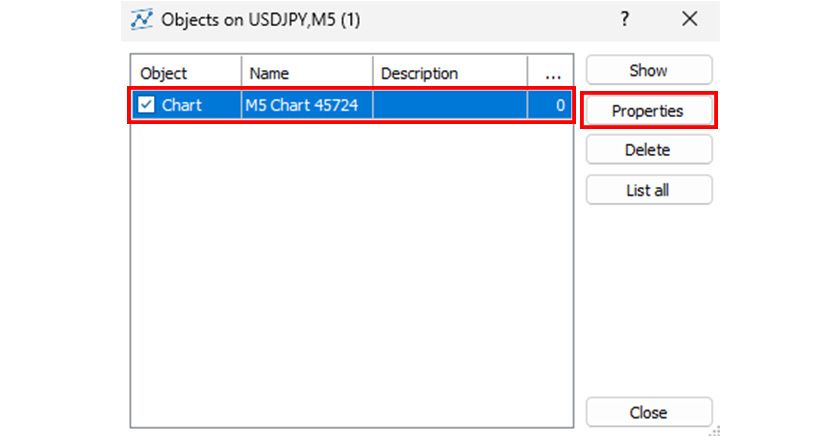
Task: Uncheck the Chart object checkbox
Action: click(147, 105)
